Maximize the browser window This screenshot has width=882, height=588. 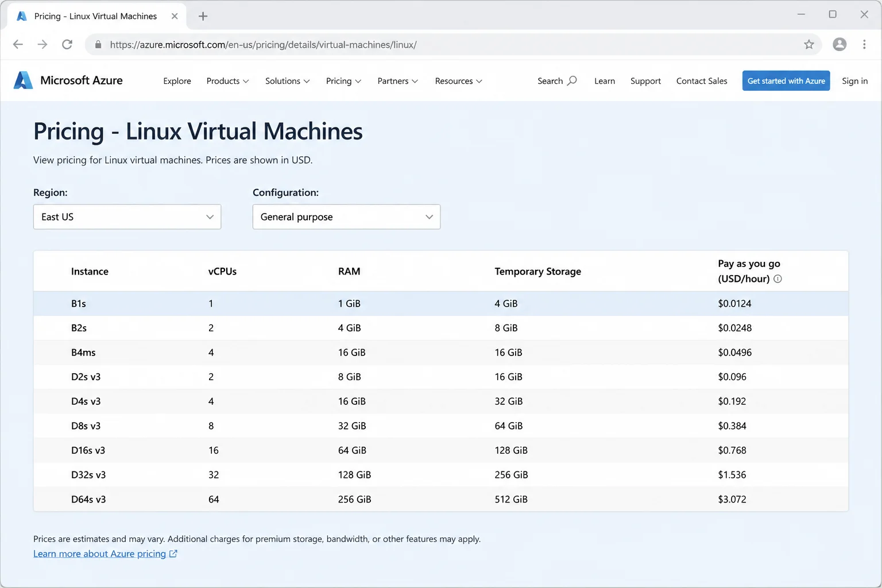click(833, 14)
